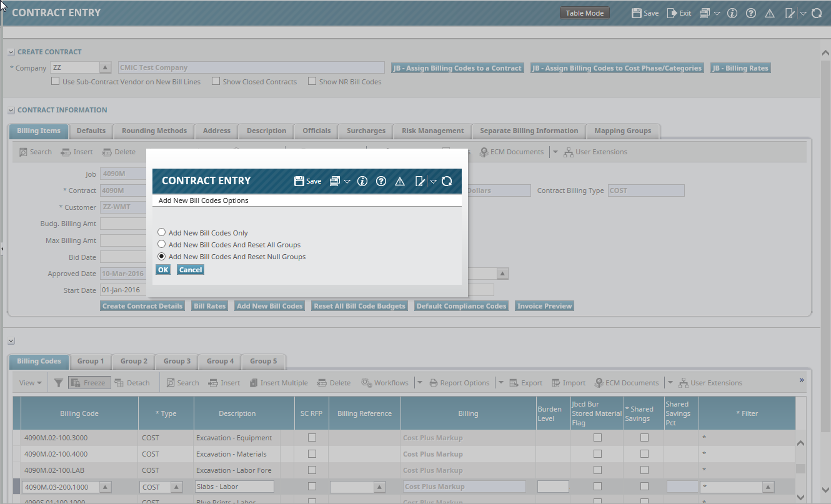Click notes edit icon in dialog
The height and width of the screenshot is (504, 831).
[419, 181]
